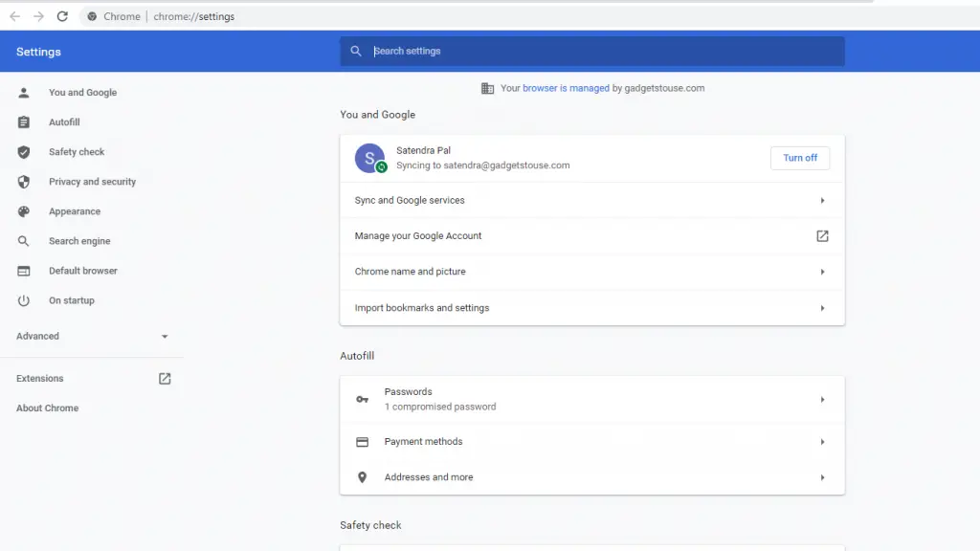This screenshot has height=551, width=980.
Task: Click the Default browser window icon
Action: (24, 271)
